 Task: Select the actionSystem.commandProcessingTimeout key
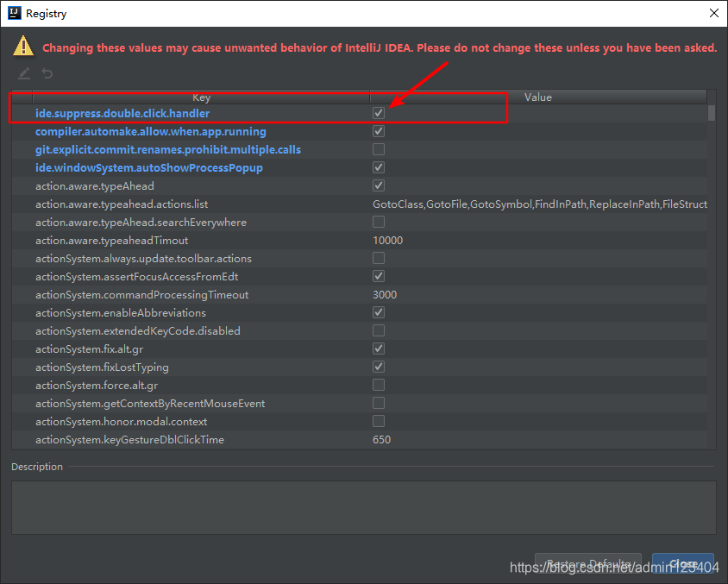click(x=141, y=294)
